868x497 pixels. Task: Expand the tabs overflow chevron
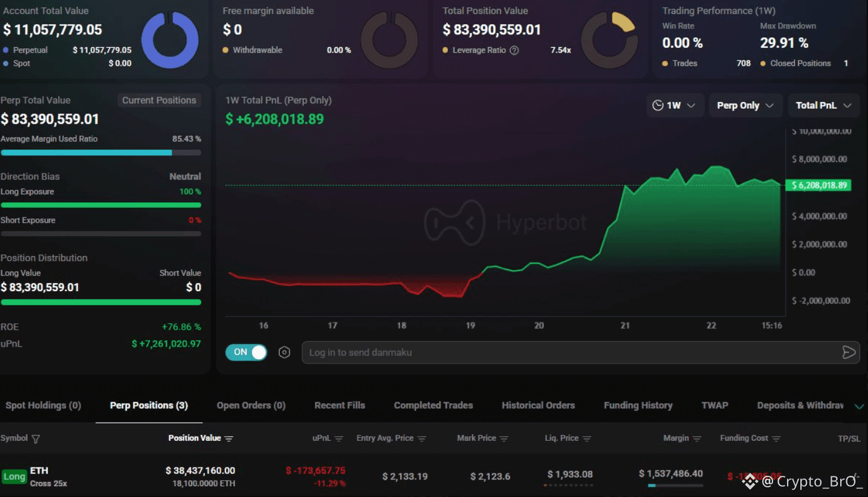(x=859, y=406)
